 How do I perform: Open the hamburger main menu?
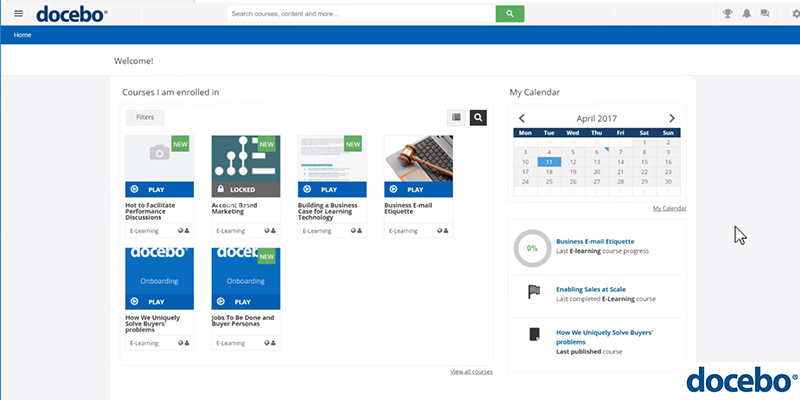pos(18,13)
